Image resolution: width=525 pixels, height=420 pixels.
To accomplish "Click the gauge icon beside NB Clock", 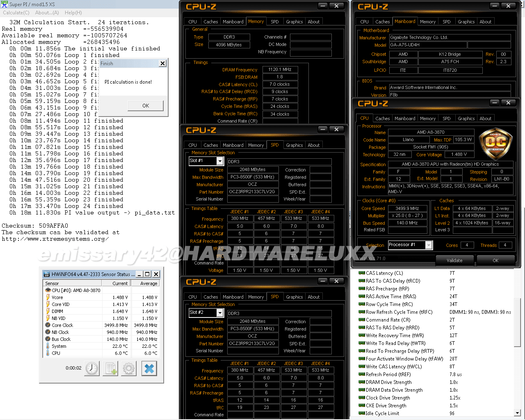I will point(48,332).
